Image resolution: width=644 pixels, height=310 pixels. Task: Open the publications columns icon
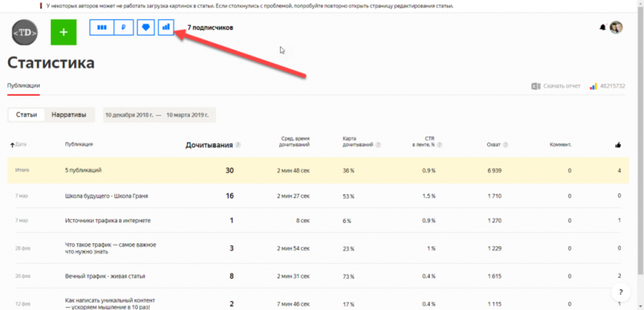[x=101, y=27]
